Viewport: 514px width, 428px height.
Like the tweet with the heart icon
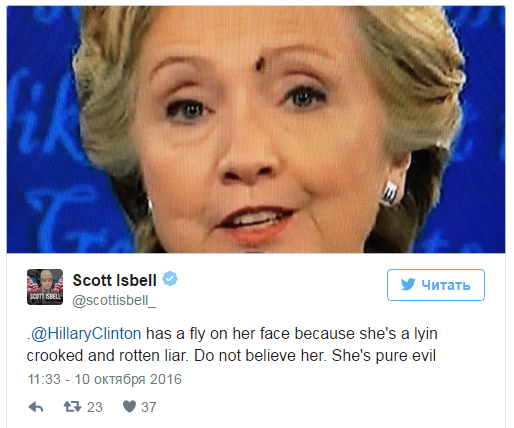coord(129,406)
